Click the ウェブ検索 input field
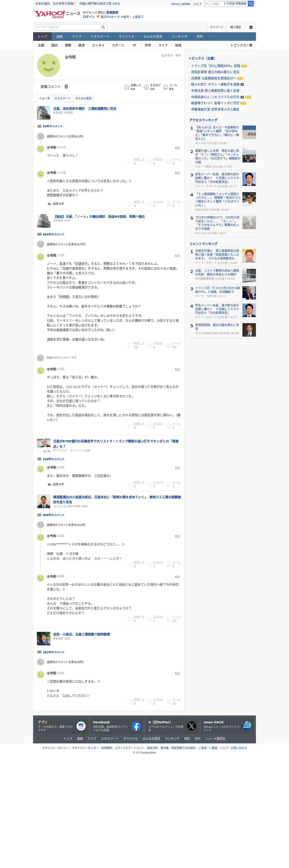 [x=214, y=4]
